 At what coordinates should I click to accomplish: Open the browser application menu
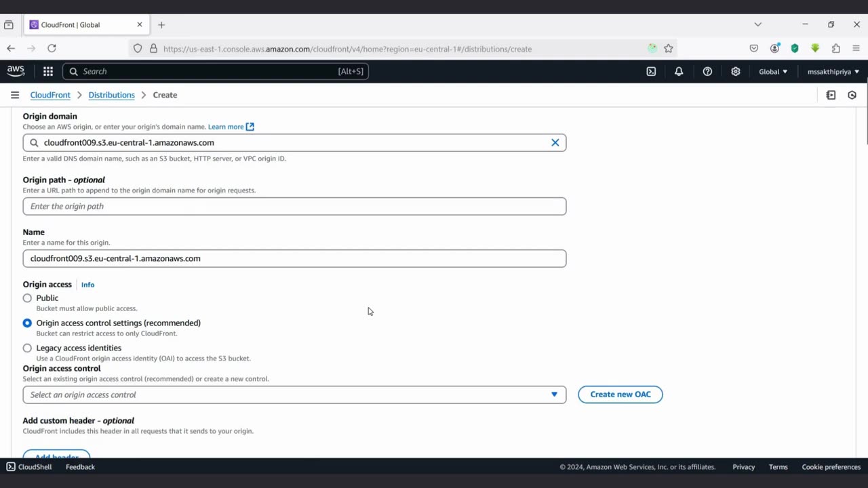856,48
